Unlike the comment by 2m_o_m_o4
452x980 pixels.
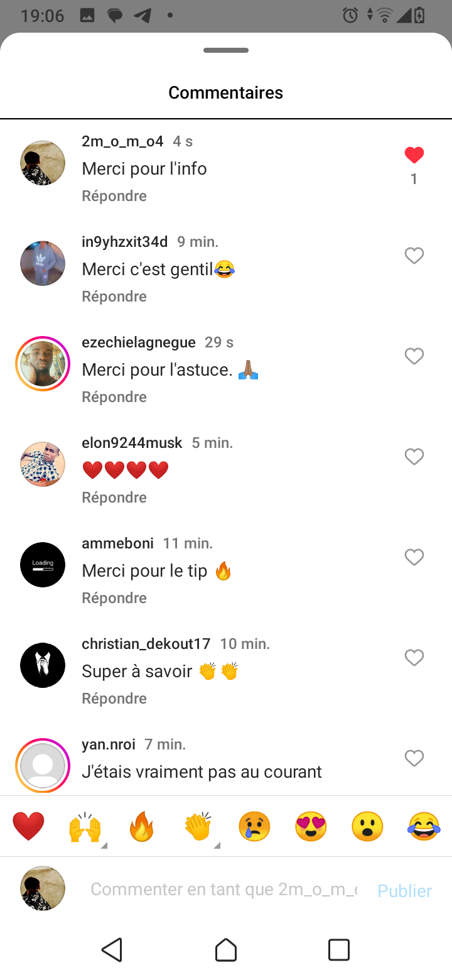414,155
